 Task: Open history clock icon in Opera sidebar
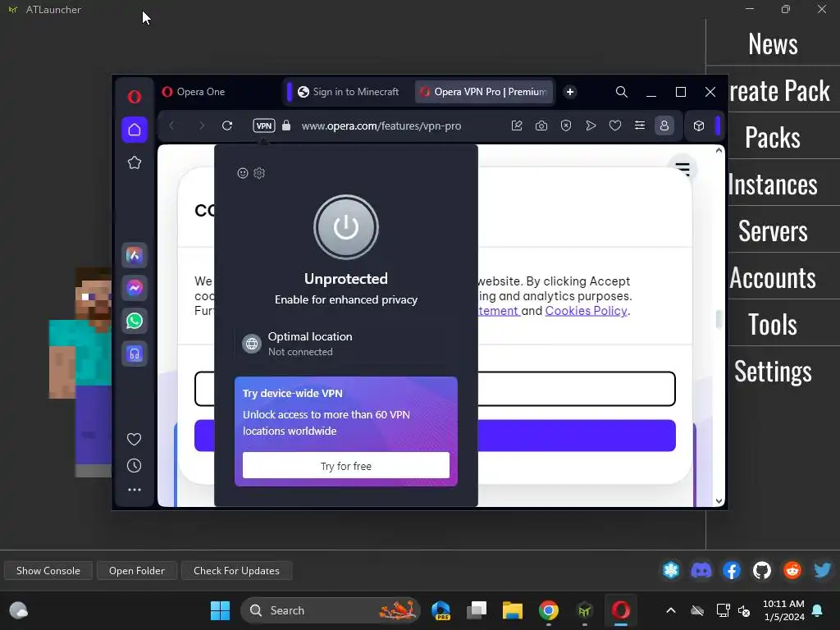point(134,466)
